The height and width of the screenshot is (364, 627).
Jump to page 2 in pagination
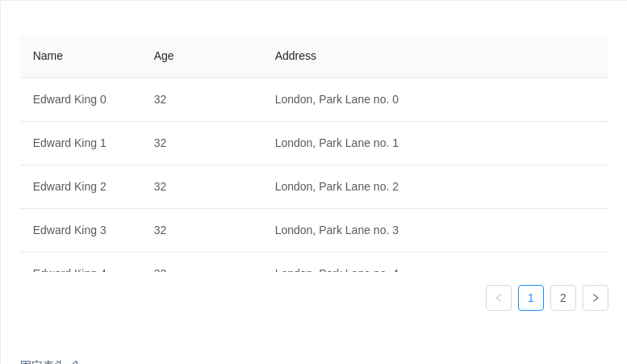563,298
